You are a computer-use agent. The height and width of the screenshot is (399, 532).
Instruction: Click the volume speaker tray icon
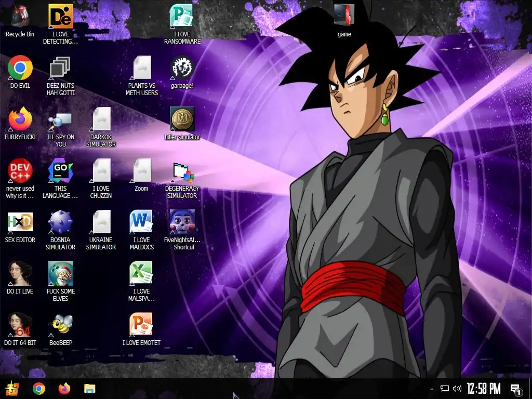pos(457,389)
